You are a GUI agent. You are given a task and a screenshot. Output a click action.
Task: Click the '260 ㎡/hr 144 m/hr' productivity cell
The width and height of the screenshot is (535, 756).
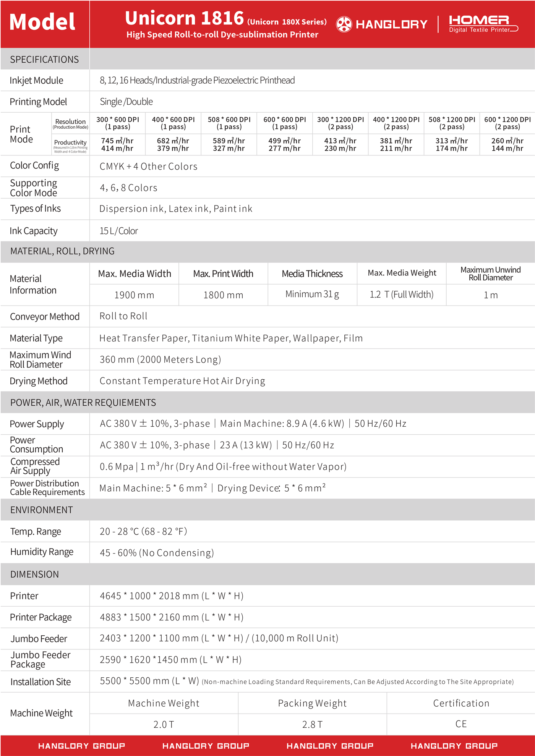507,144
